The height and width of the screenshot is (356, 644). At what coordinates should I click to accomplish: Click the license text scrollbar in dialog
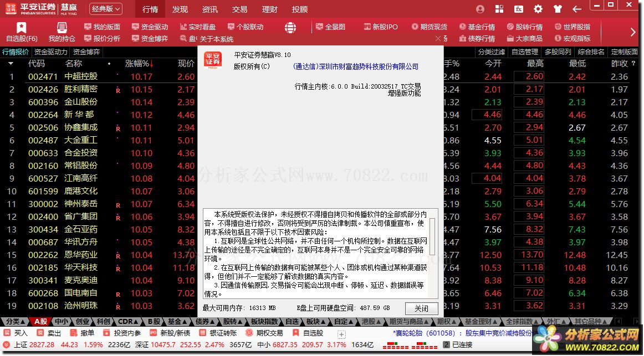click(x=432, y=236)
